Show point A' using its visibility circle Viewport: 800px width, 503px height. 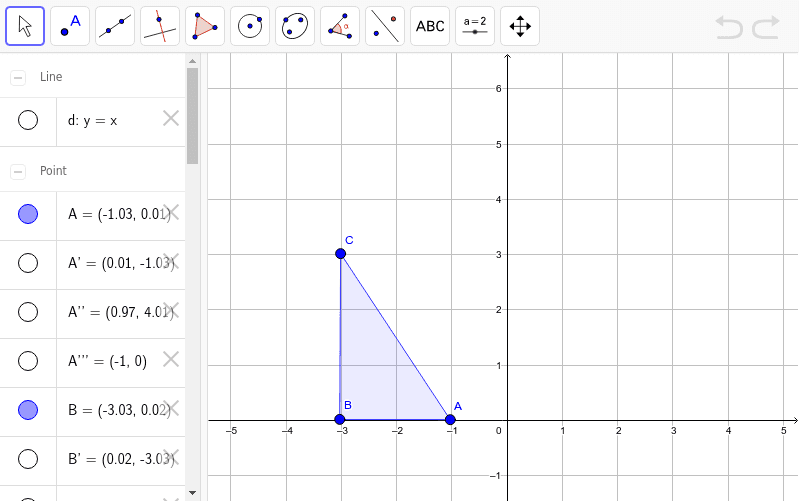tap(28, 263)
